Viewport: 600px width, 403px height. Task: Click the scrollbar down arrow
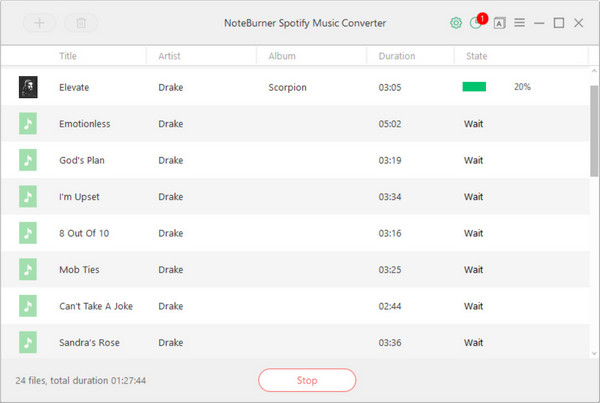click(594, 354)
